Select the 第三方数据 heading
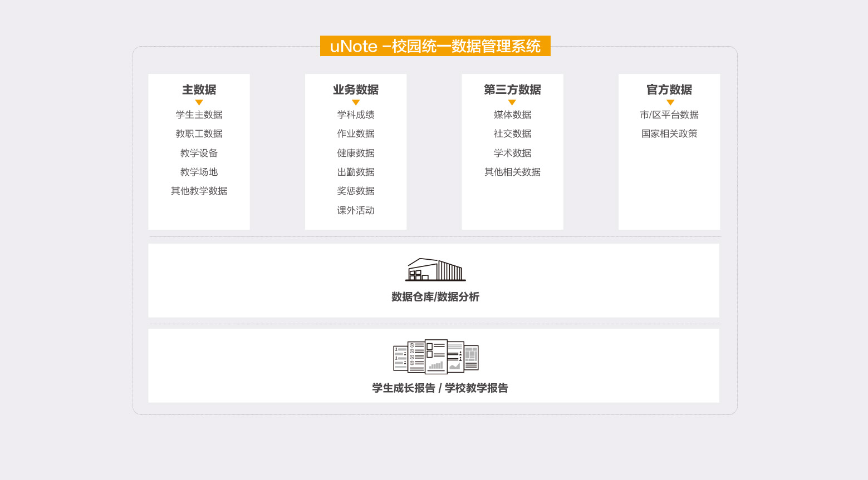 coord(512,90)
